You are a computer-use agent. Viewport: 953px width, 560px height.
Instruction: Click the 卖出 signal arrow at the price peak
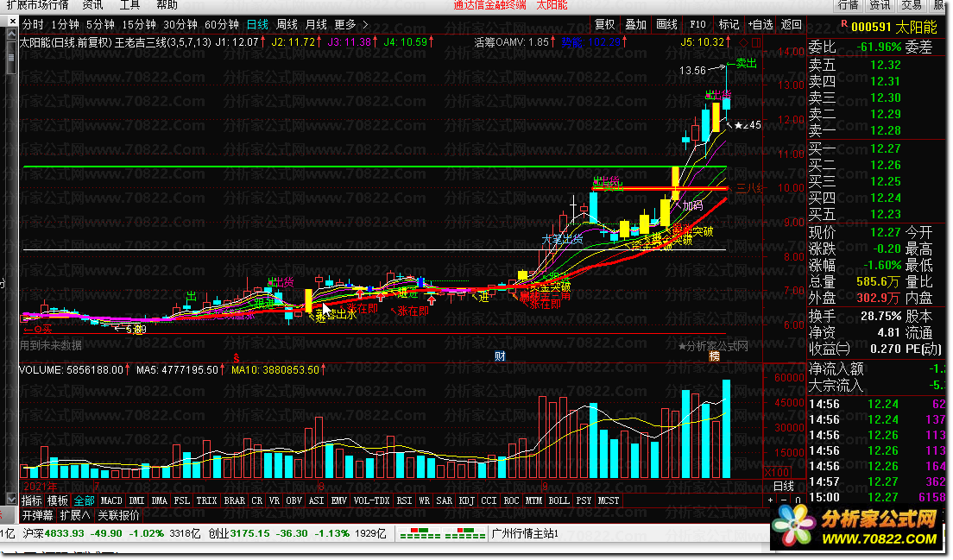pyautogui.click(x=742, y=63)
